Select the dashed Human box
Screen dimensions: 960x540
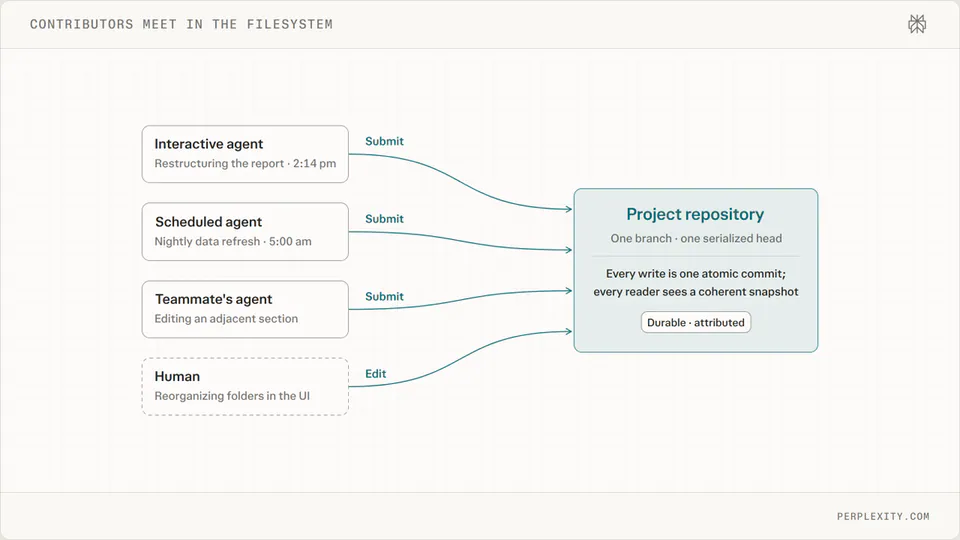pos(245,387)
